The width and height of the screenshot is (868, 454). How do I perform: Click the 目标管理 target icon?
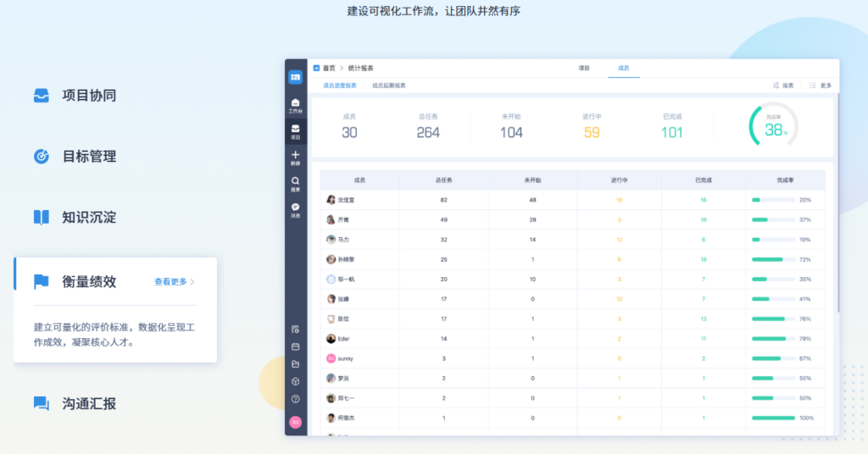42,157
